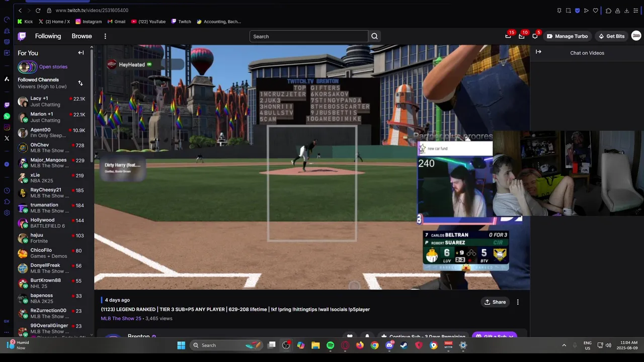Image resolution: width=644 pixels, height=362 pixels.
Task: Click the Twitch search input field
Action: pyautogui.click(x=308, y=36)
